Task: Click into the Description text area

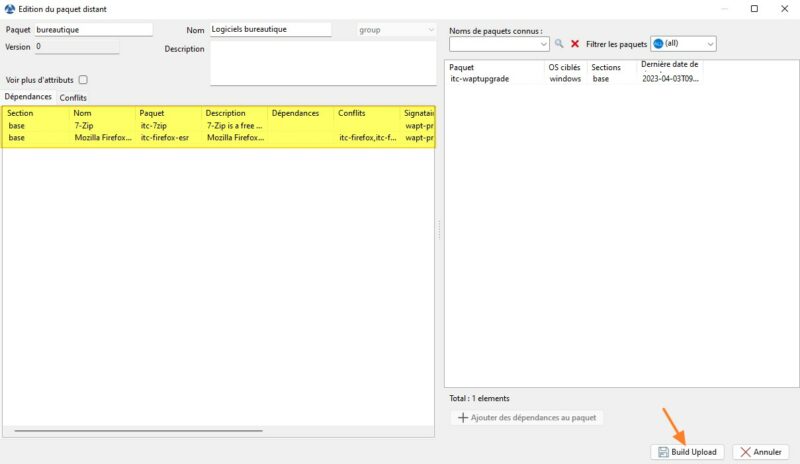Action: click(322, 63)
